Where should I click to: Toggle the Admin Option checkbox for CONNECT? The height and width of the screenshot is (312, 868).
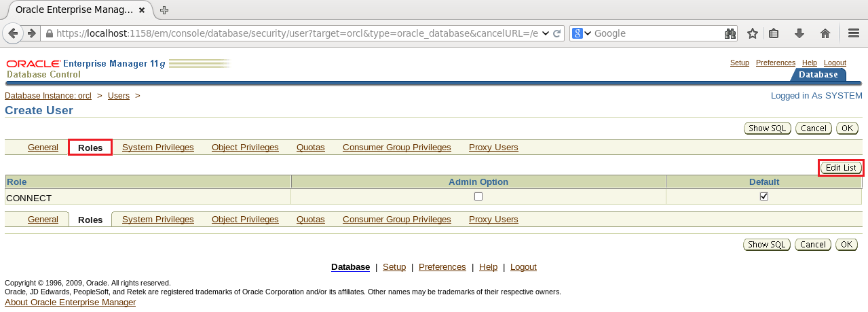coord(478,196)
